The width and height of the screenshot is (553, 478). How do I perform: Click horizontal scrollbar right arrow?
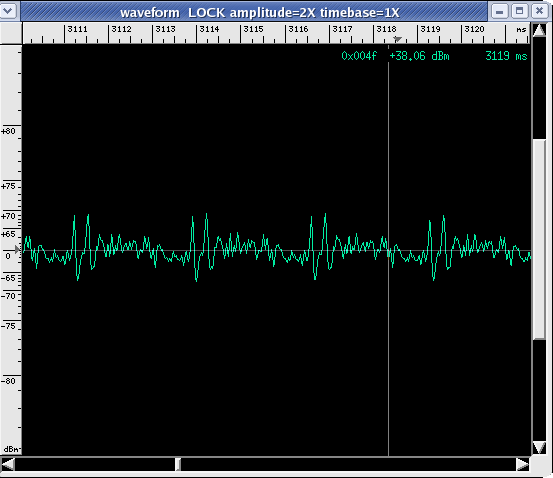523,464
